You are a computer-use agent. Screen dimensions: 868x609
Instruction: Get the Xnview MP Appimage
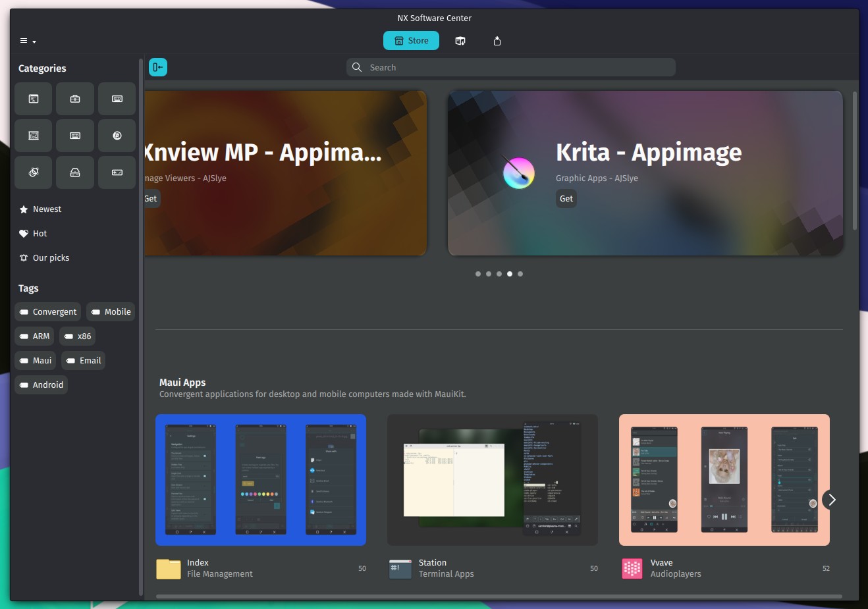151,199
